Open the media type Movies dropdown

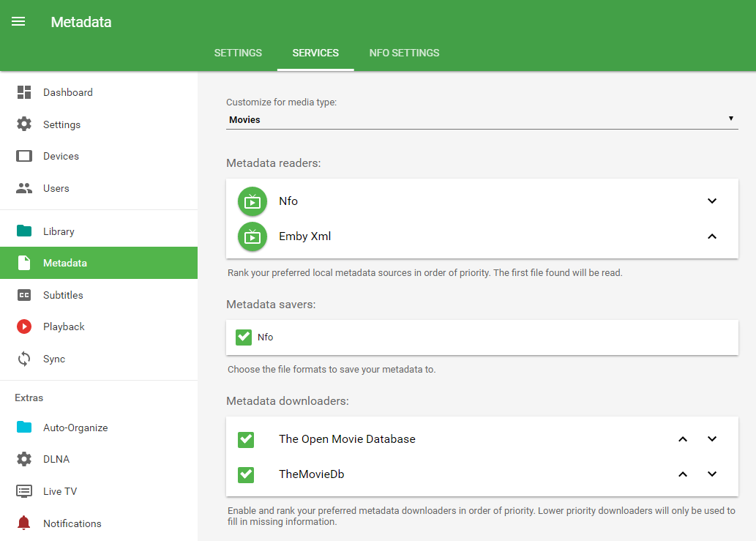482,119
